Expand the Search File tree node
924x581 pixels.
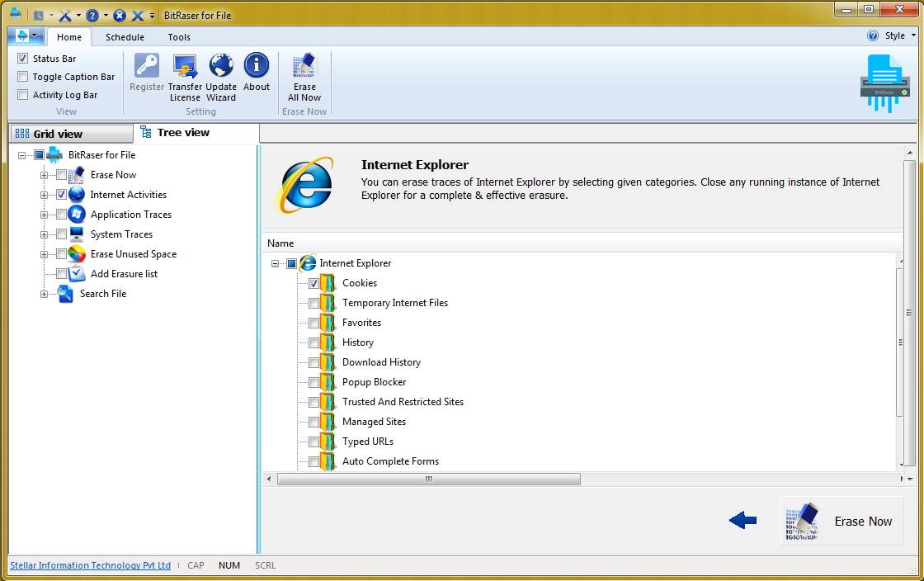(44, 294)
